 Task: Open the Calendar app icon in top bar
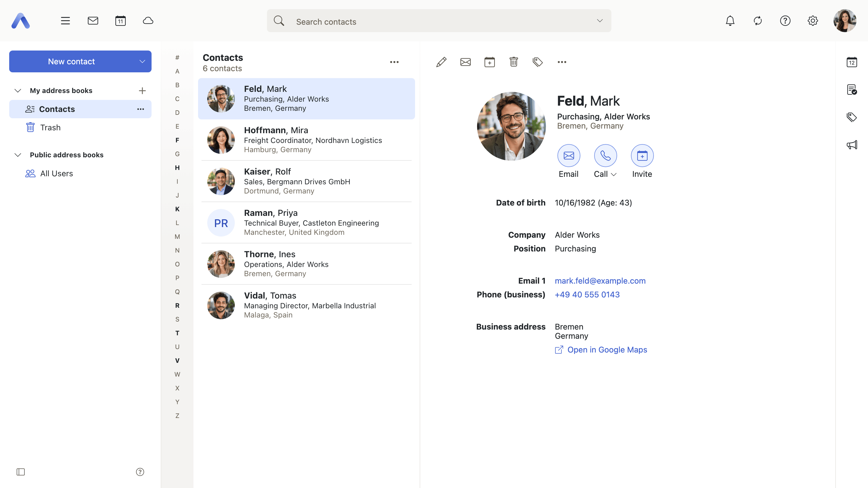point(120,21)
